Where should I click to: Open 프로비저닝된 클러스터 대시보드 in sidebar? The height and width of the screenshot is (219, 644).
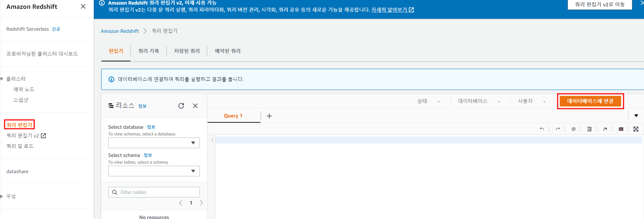pos(42,54)
